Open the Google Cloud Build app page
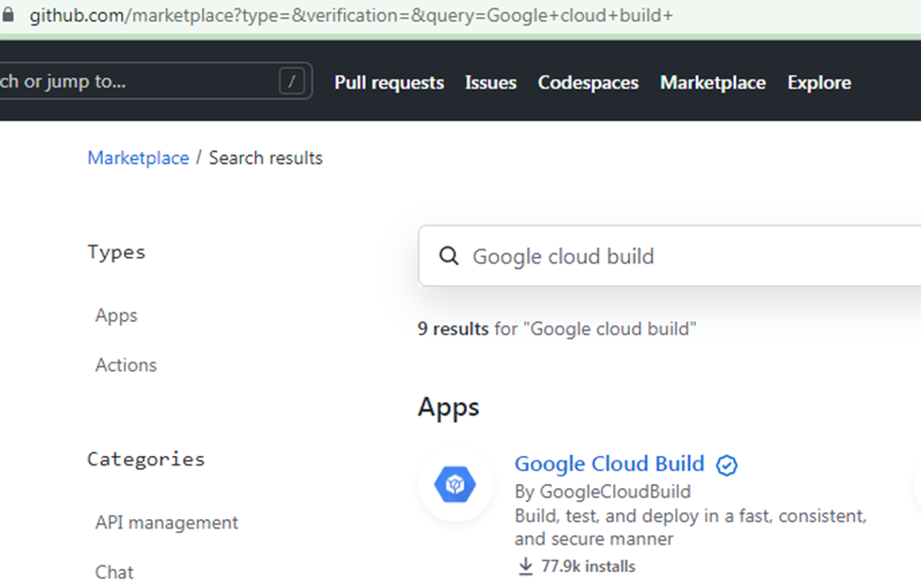921x588 pixels. click(608, 463)
